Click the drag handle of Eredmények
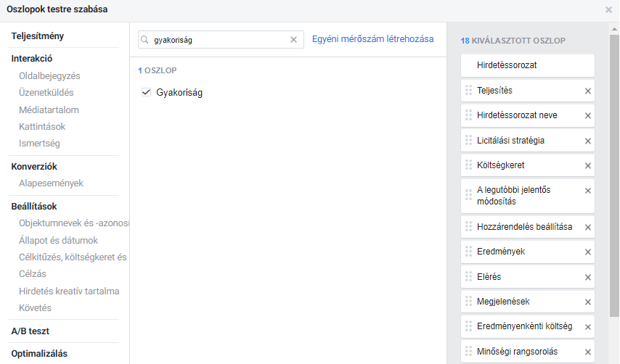Viewport: 620px width, 364px height. click(468, 252)
